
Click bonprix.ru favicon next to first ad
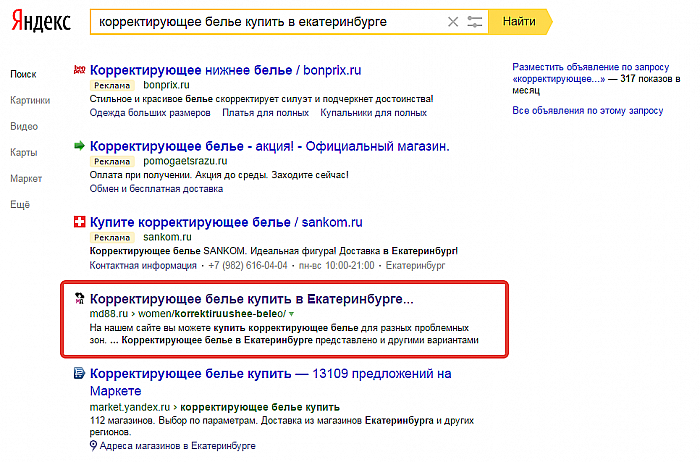79,70
